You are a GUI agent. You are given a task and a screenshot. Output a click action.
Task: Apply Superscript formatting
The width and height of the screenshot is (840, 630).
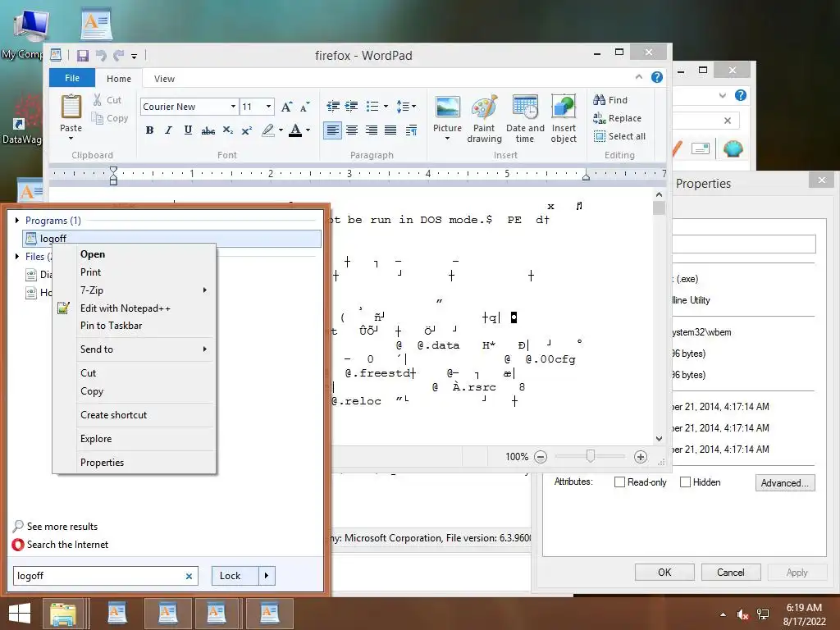[x=246, y=130]
